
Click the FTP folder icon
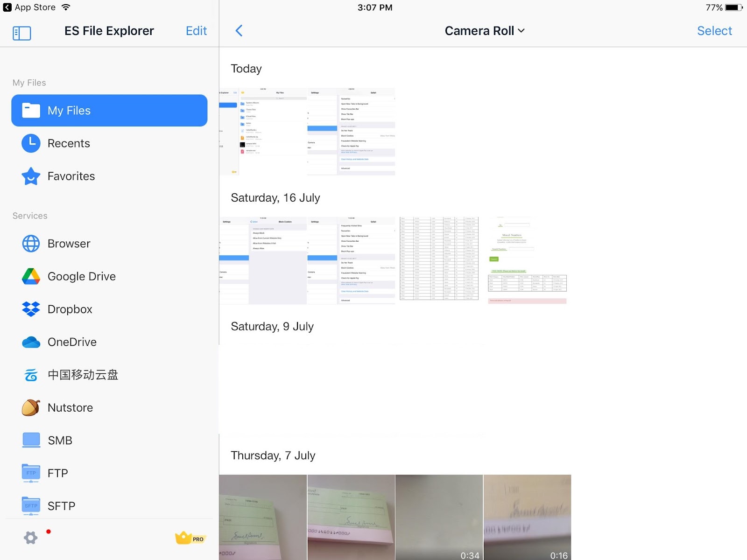[x=31, y=473]
